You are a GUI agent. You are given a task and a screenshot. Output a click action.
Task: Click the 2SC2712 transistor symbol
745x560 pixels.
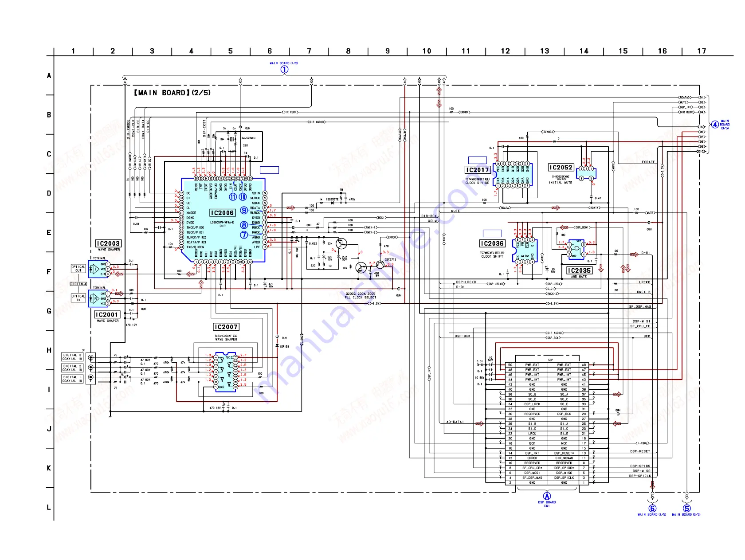(380, 265)
